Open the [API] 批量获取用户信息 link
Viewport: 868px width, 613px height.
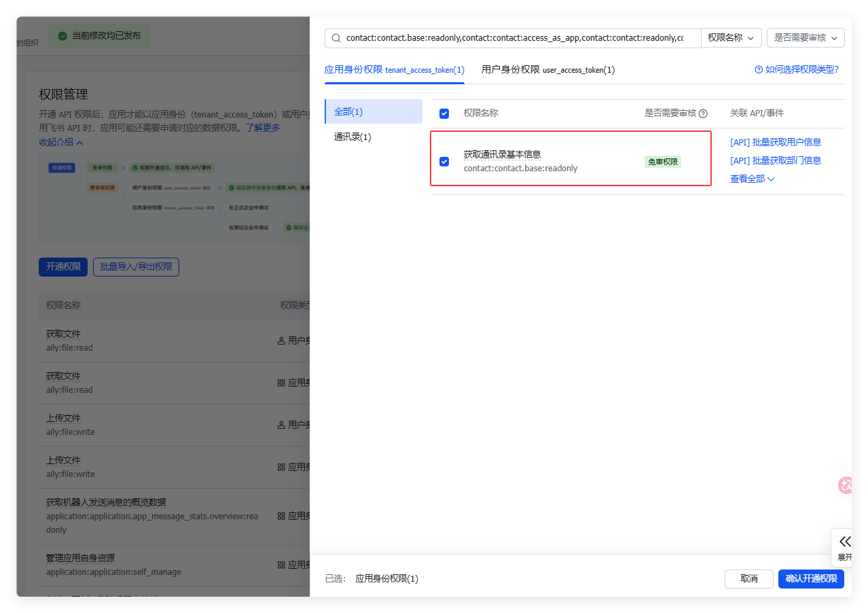pyautogui.click(x=775, y=142)
